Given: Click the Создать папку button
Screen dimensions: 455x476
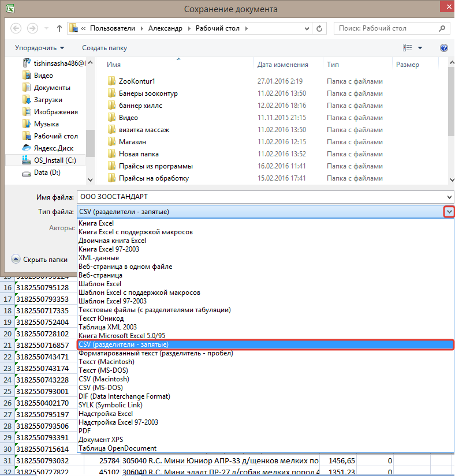Looking at the screenshot, I should click(x=105, y=48).
